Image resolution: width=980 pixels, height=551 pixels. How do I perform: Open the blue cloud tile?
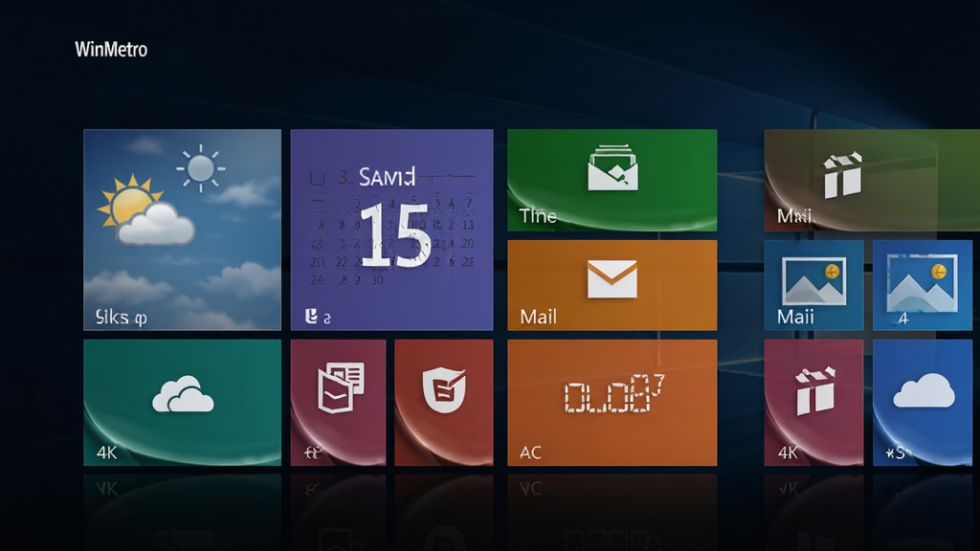click(x=923, y=403)
